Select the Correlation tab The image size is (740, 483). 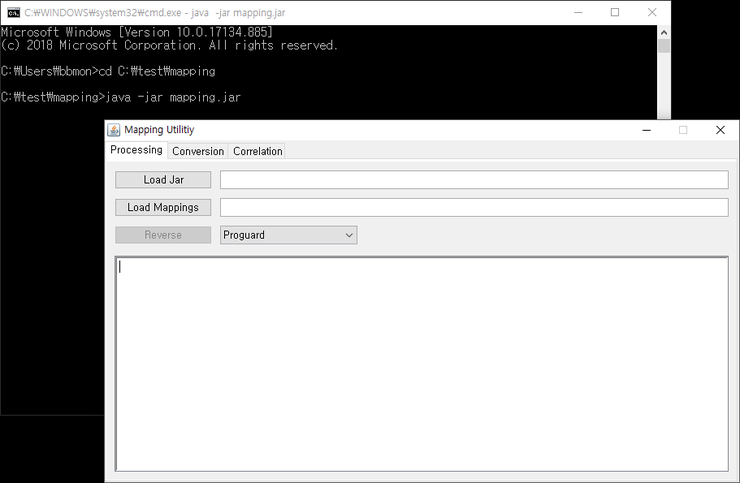pyautogui.click(x=258, y=151)
